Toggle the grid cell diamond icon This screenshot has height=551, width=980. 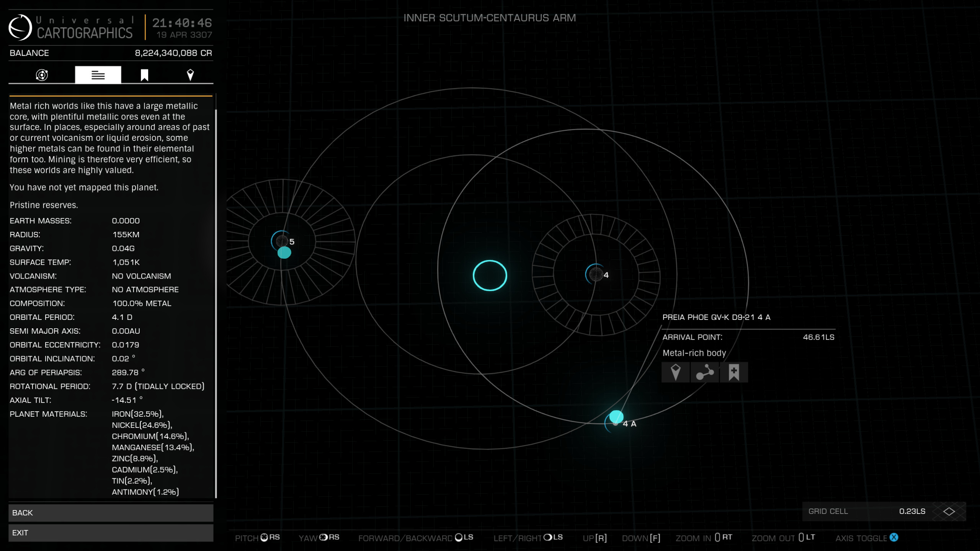point(949,511)
